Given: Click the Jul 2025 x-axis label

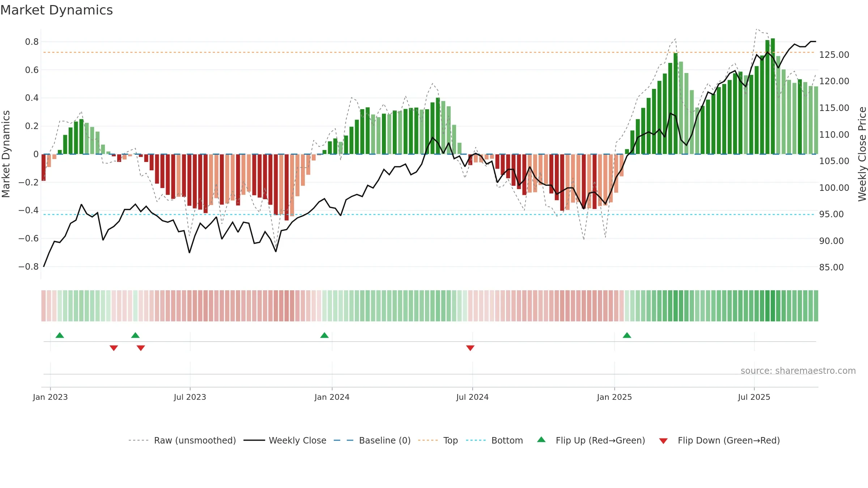Looking at the screenshot, I should pos(754,397).
